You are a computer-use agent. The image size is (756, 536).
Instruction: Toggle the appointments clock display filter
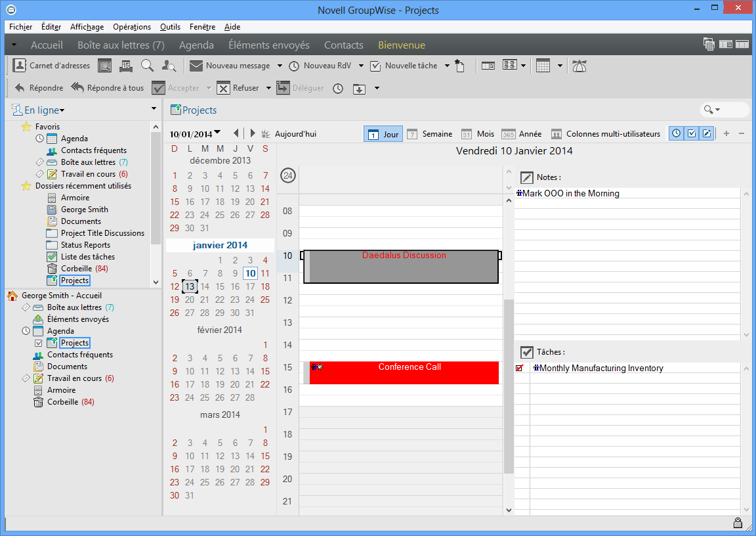[x=677, y=133]
